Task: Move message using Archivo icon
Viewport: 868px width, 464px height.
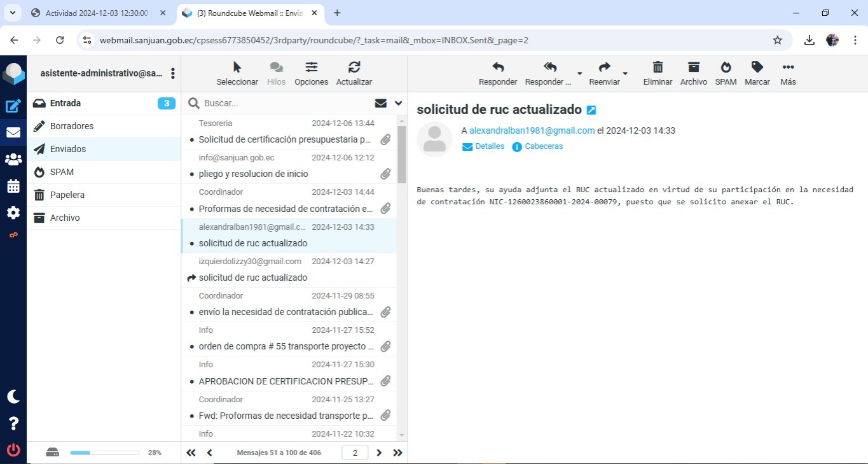Action: click(693, 67)
